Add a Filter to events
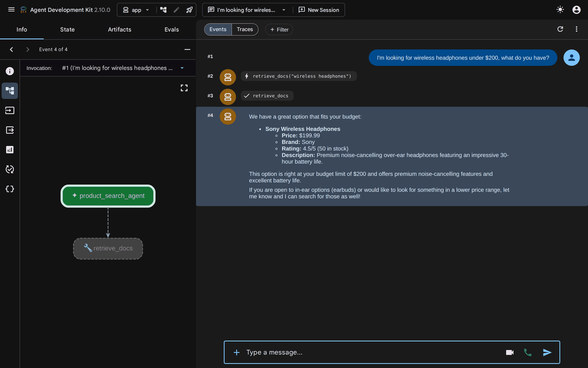Viewport: 588px width, 368px height. coord(279,29)
